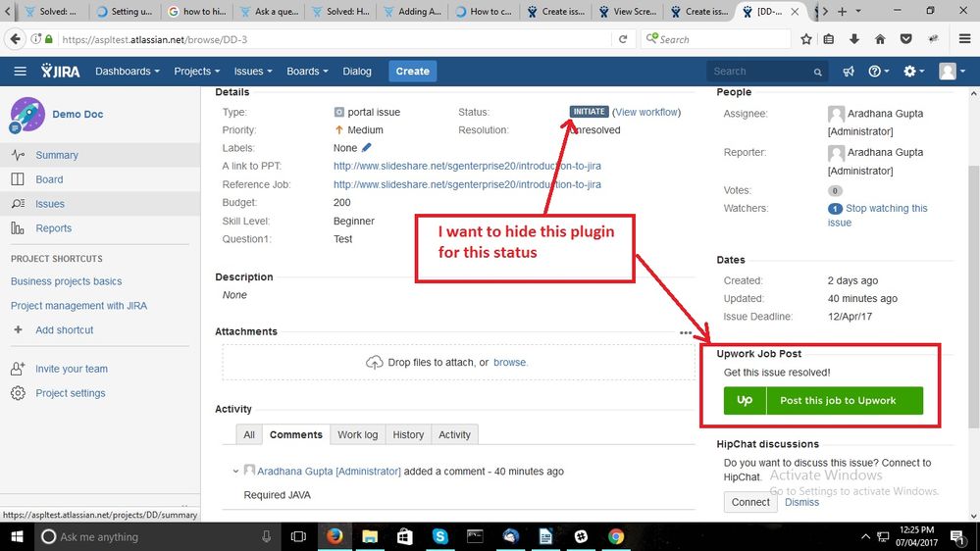980x551 pixels.
Task: Click the page vertical scrollbar
Action: [973, 297]
